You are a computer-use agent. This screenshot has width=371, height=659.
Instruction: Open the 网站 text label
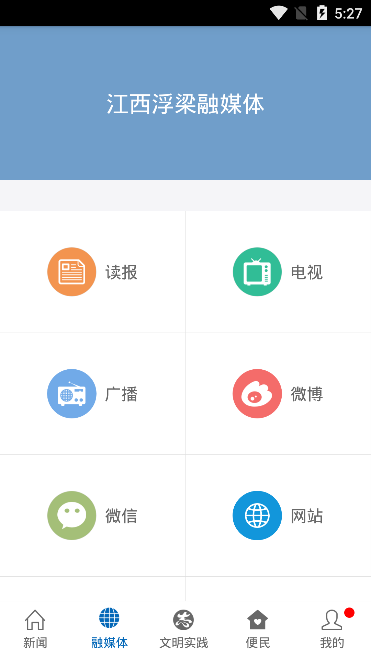coord(307,516)
